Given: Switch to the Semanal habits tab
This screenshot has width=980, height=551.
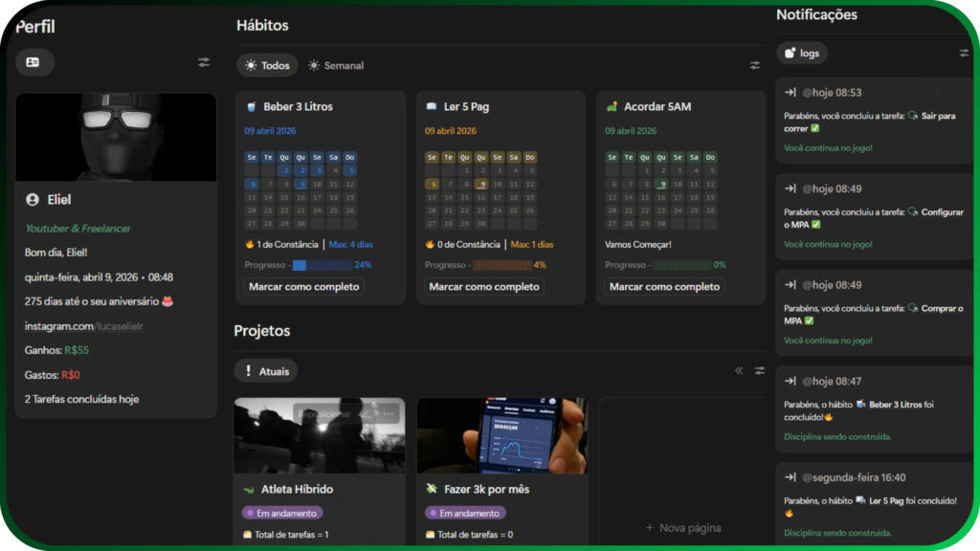Looking at the screenshot, I should [336, 66].
